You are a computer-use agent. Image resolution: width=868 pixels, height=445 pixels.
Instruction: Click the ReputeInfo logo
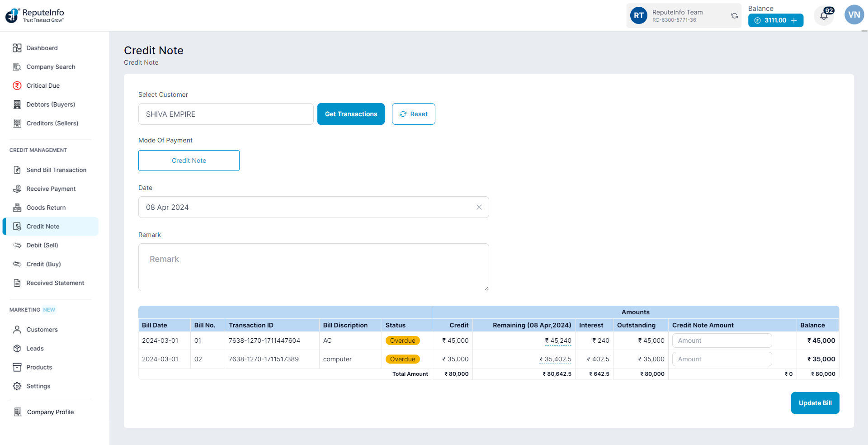click(35, 15)
